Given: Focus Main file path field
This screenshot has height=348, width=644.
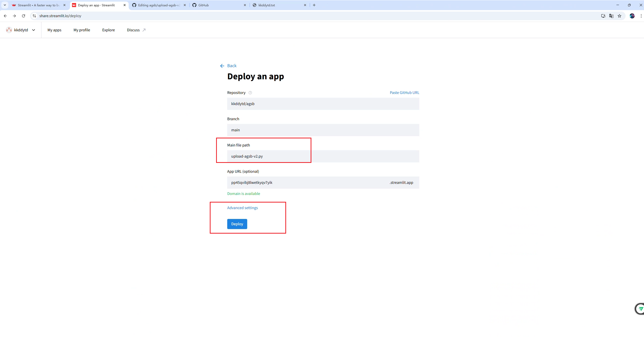Looking at the screenshot, I should (323, 156).
